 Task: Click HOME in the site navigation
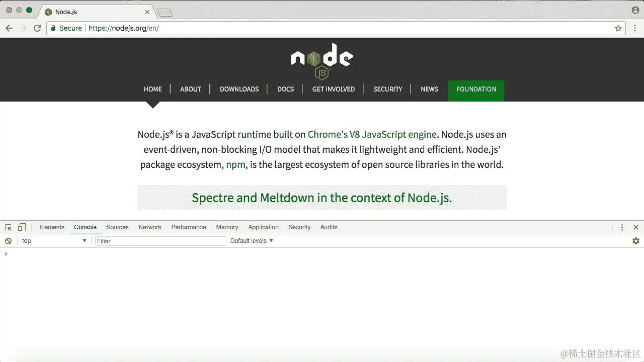(x=153, y=89)
